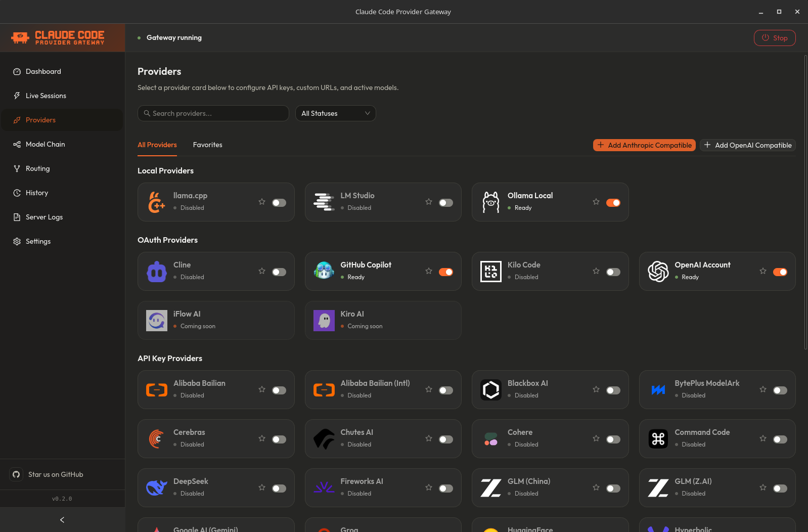Star Alibaba Bailian (Intl) provider
Image resolution: width=808 pixels, height=532 pixels.
pos(429,389)
